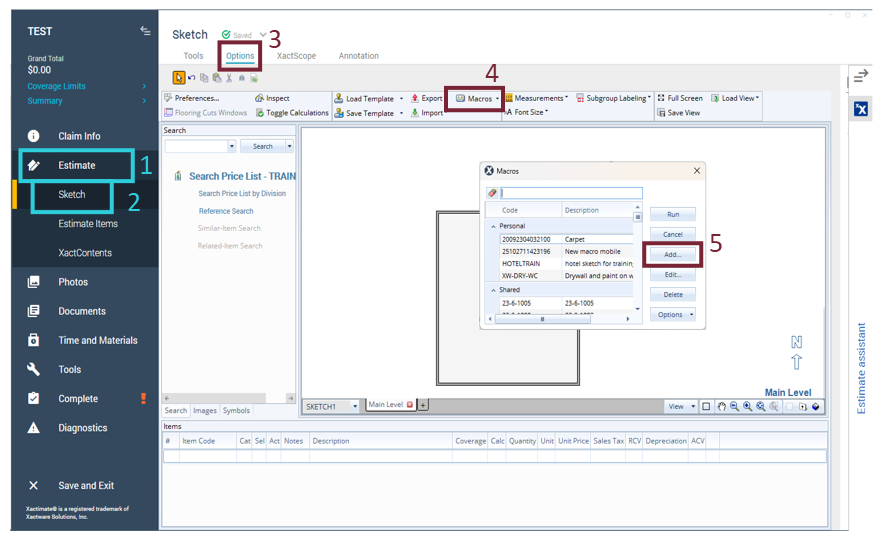The width and height of the screenshot is (882, 541).
Task: Select the pan hand tool
Action: (721, 407)
